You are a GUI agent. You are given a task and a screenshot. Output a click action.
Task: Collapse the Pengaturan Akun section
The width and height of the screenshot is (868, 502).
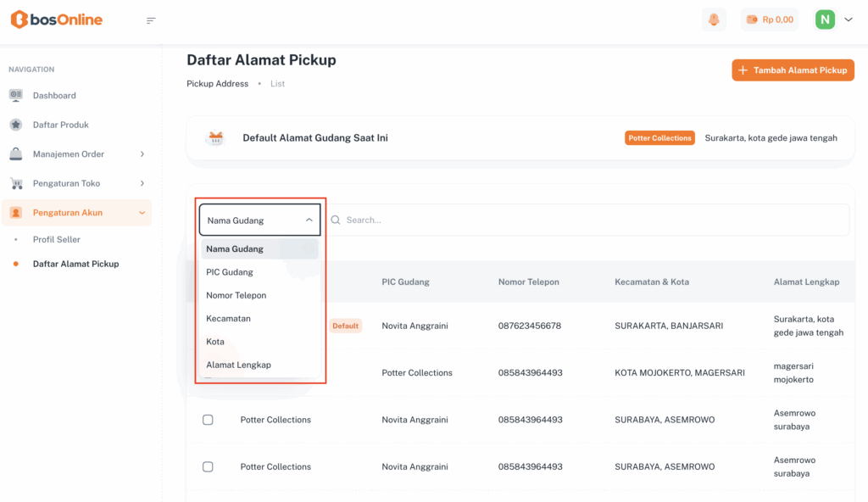click(142, 213)
